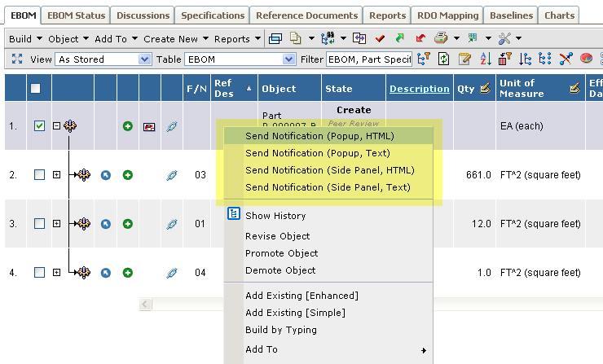
Task: Click the red checkmark toolbar icon
Action: click(380, 38)
